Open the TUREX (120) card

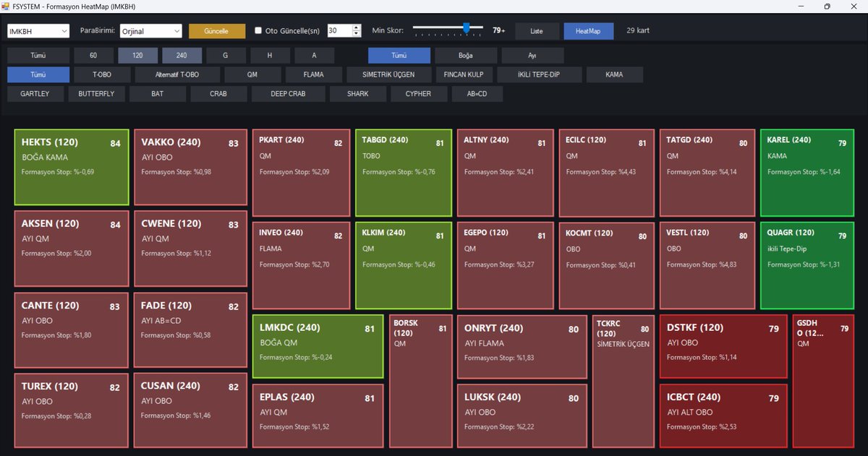72,410
